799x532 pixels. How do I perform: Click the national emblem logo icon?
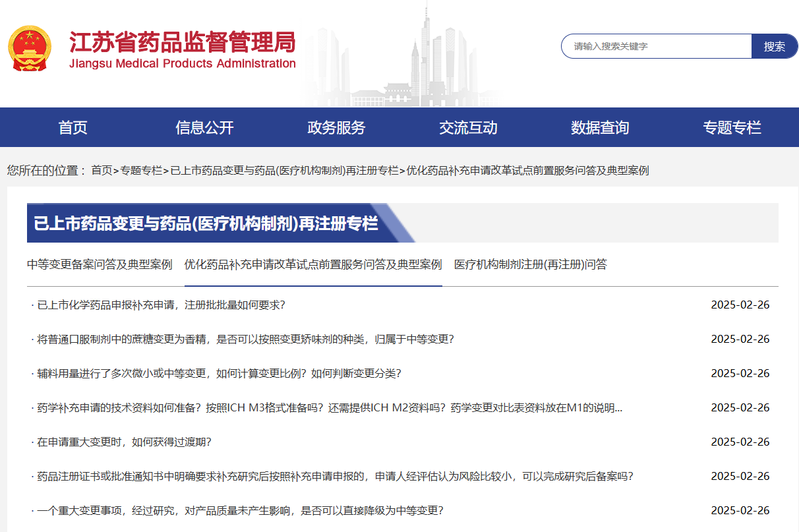point(29,49)
